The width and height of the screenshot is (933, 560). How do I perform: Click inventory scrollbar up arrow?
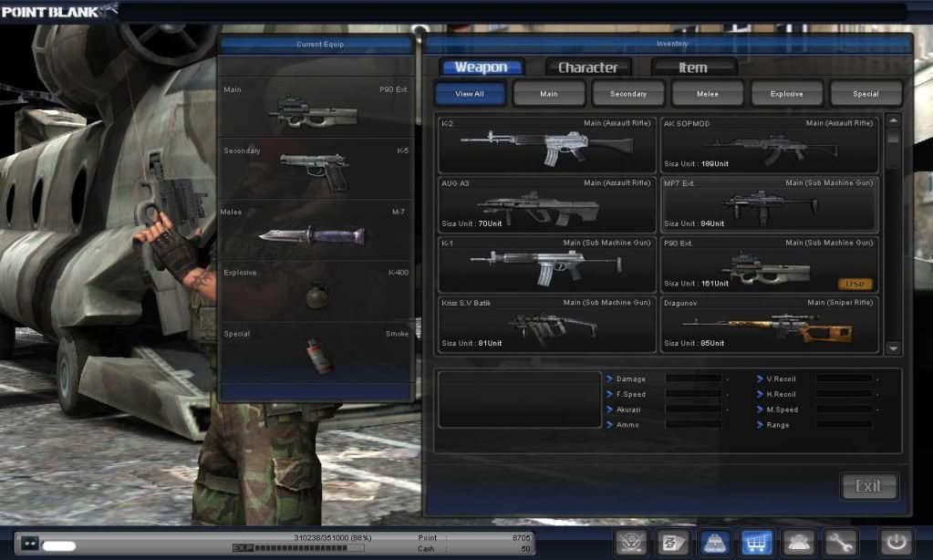(x=893, y=120)
